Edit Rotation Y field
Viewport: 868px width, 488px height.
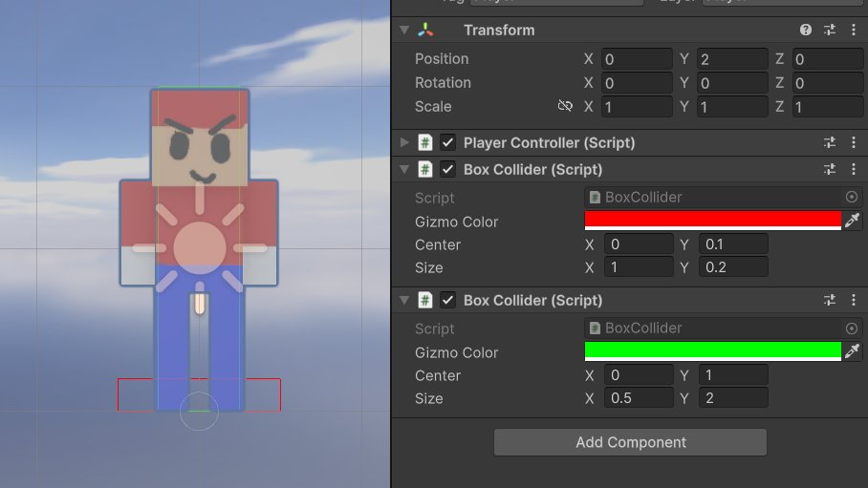click(732, 83)
